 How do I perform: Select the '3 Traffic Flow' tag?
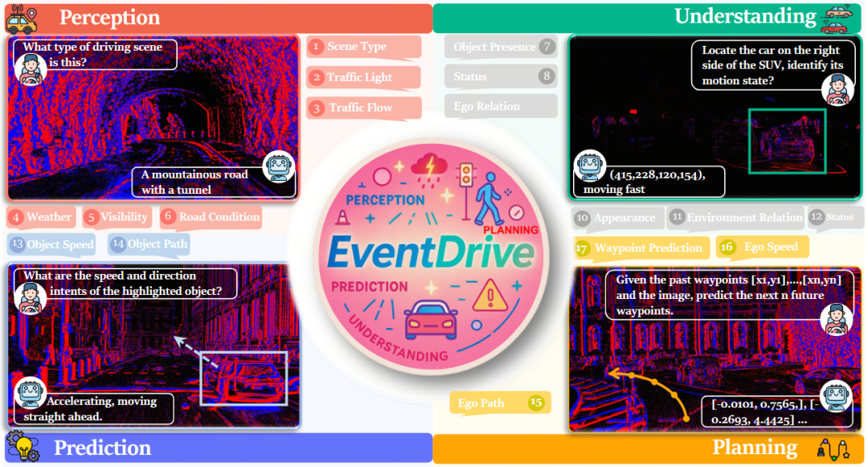(364, 108)
